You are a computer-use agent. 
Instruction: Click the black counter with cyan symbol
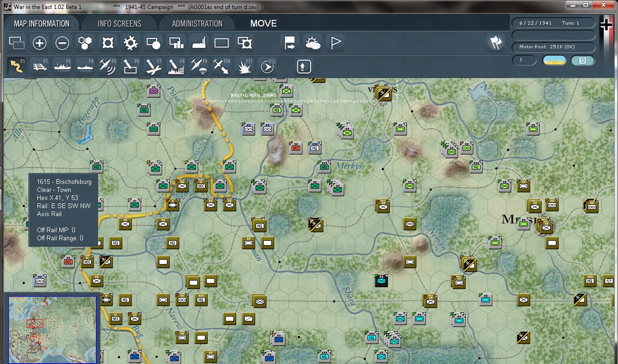tap(381, 281)
